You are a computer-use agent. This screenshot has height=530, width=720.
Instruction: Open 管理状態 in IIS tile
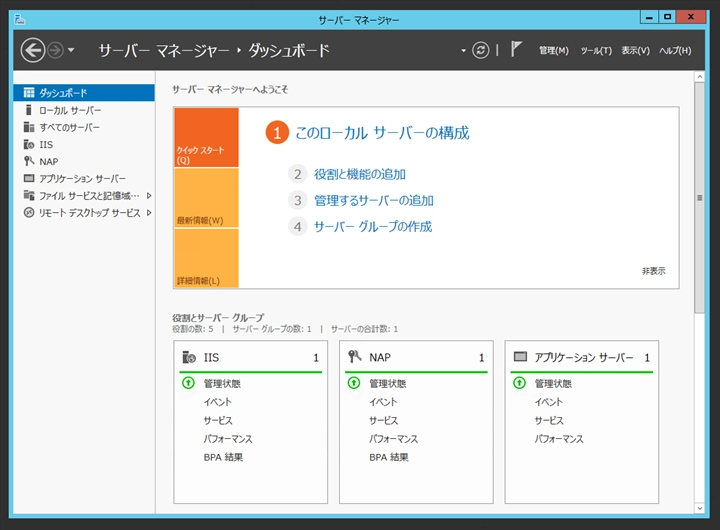click(x=222, y=383)
